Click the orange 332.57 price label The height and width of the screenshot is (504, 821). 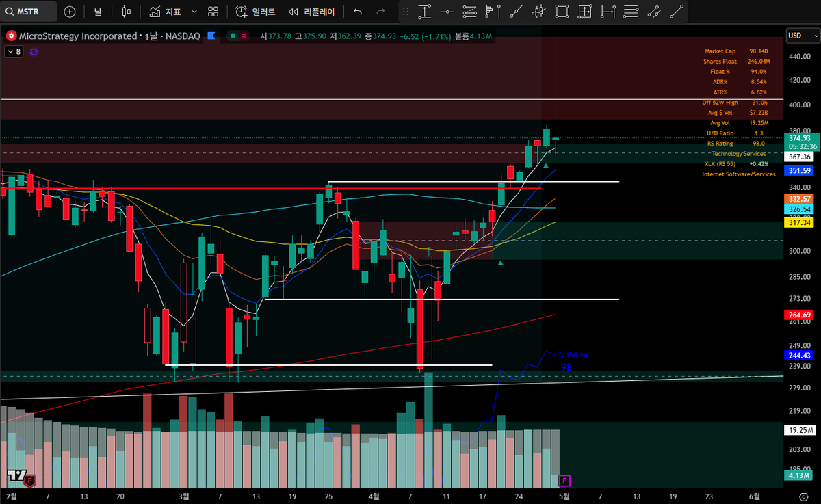800,198
